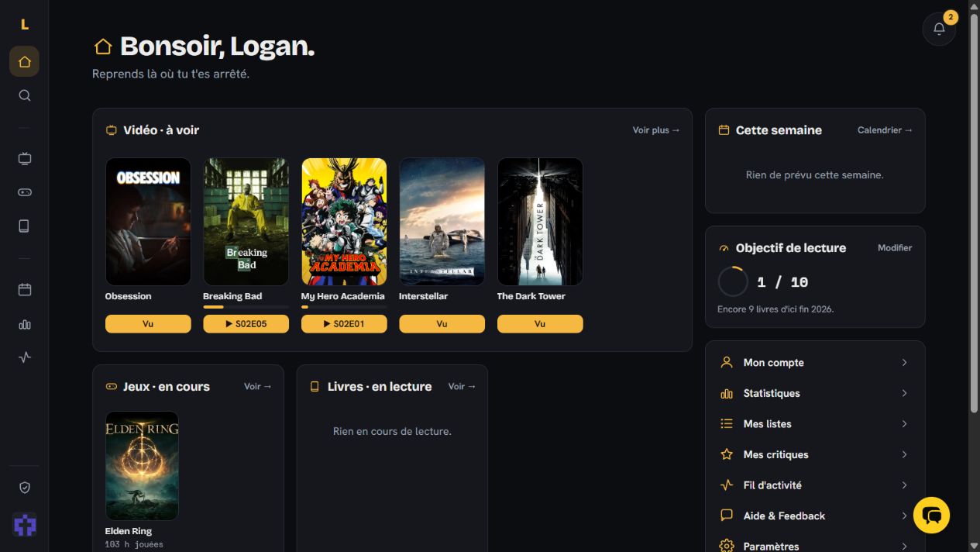Open the Mes listes menu entry
Viewport: 980px width, 552px height.
[x=815, y=423]
